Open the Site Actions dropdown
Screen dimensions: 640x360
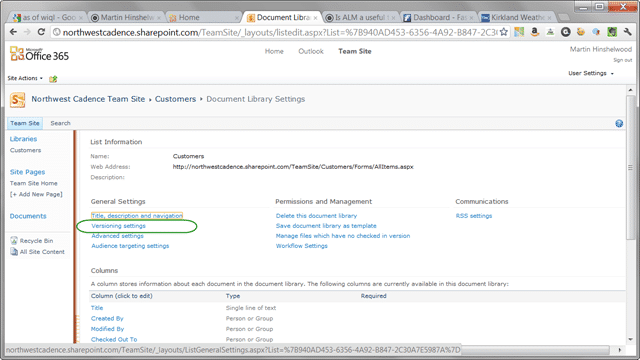(x=25, y=78)
